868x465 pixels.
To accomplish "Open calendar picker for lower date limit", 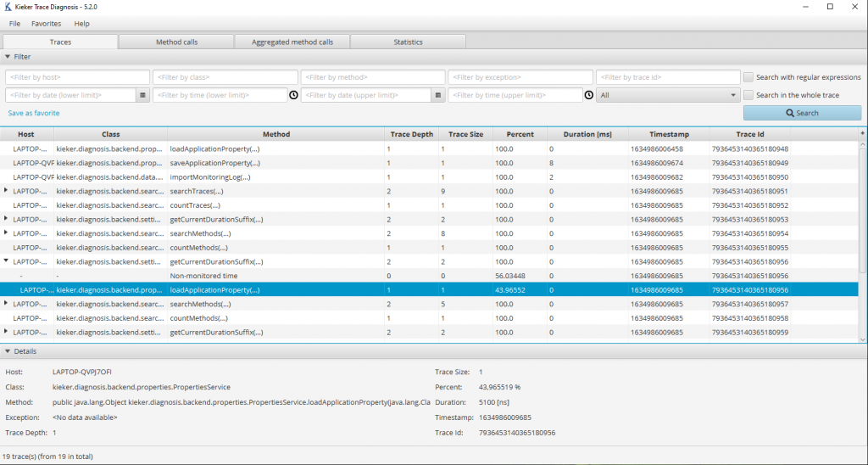I will 143,96.
